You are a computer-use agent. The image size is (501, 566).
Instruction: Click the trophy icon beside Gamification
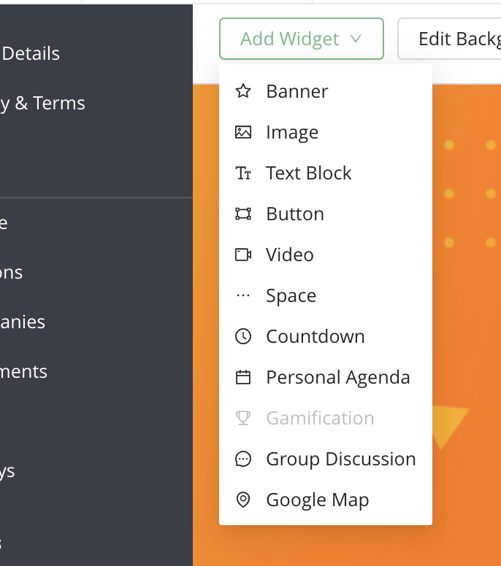tap(243, 418)
